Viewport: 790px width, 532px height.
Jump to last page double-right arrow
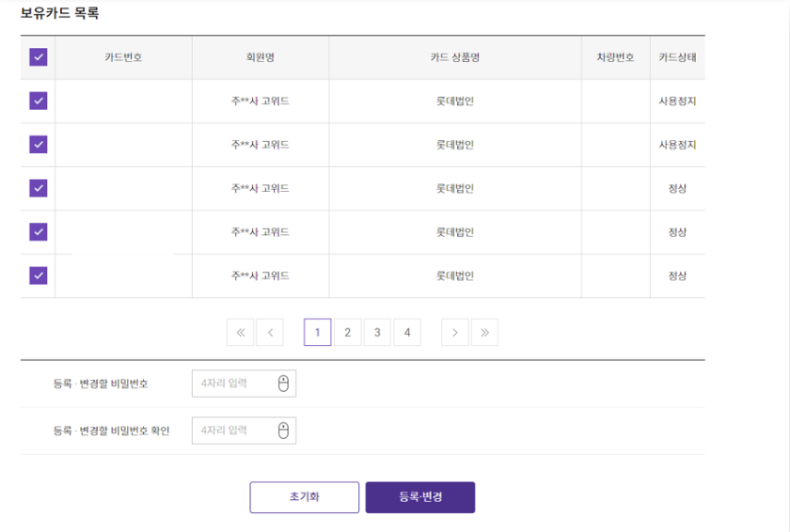484,332
